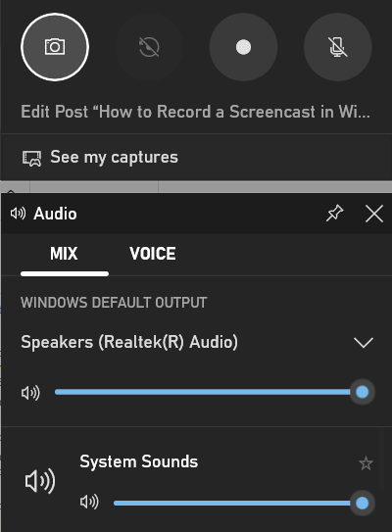
Task: Click the master volume slider handle
Action: click(363, 392)
